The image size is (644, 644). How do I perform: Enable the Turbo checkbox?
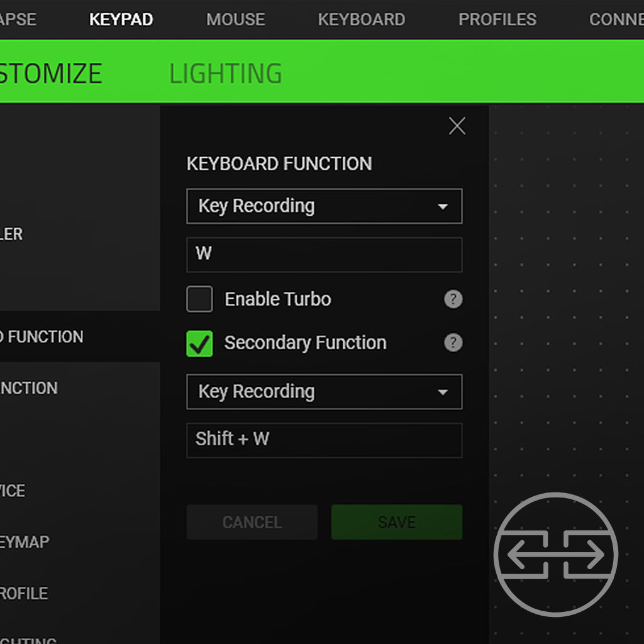(200, 299)
